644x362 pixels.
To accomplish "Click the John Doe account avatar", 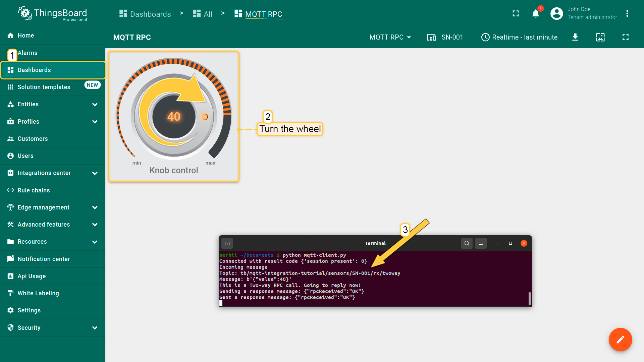I will click(556, 14).
